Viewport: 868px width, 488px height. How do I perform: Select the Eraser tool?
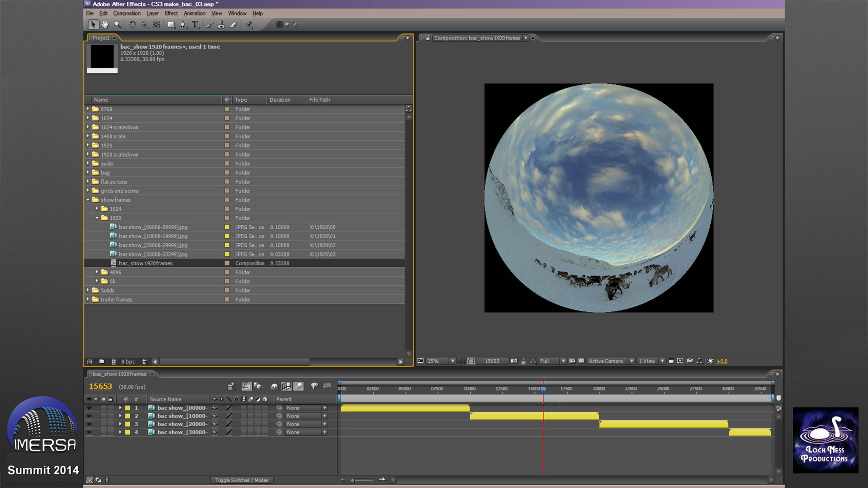(233, 24)
